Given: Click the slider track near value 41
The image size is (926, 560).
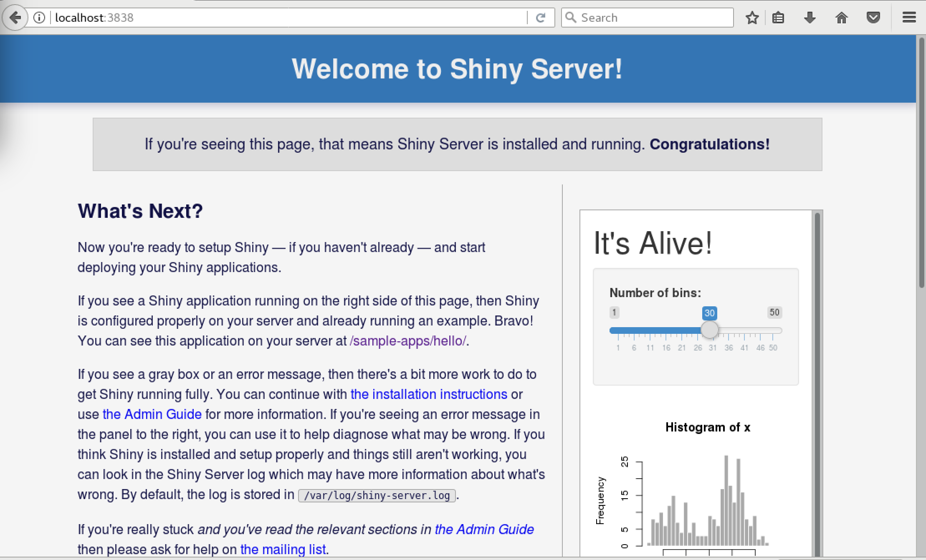Looking at the screenshot, I should coord(744,330).
